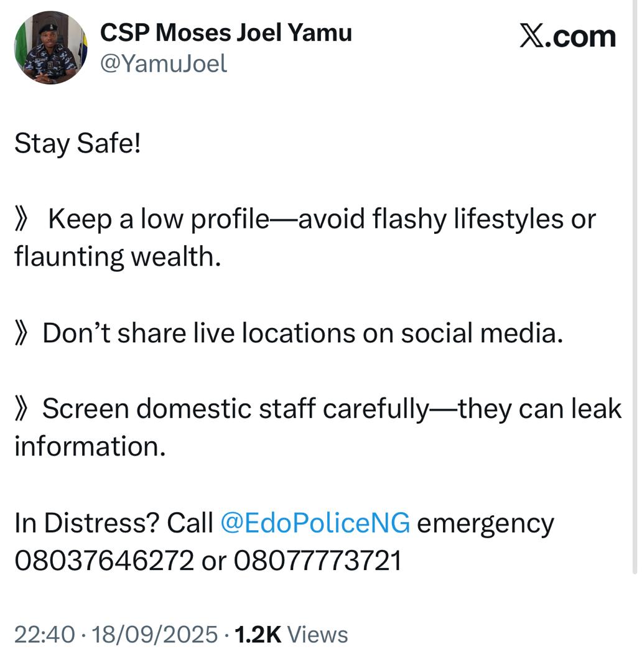Click the 18/09/2025 post date

pos(155,635)
